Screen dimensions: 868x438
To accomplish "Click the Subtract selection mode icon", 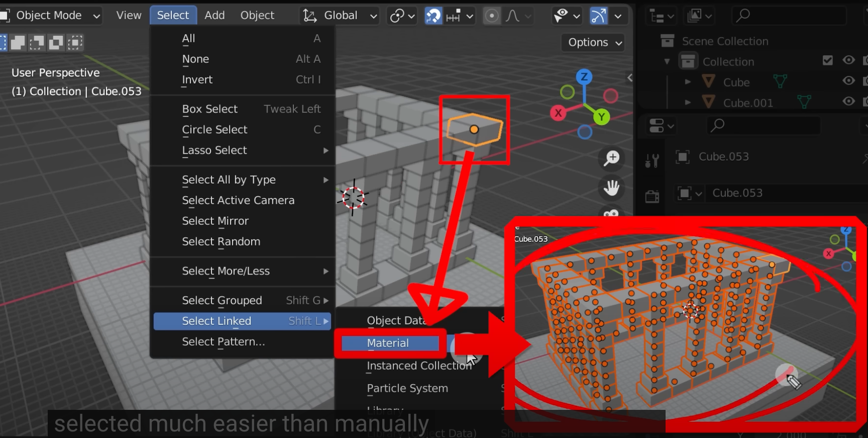I will pyautogui.click(x=37, y=43).
